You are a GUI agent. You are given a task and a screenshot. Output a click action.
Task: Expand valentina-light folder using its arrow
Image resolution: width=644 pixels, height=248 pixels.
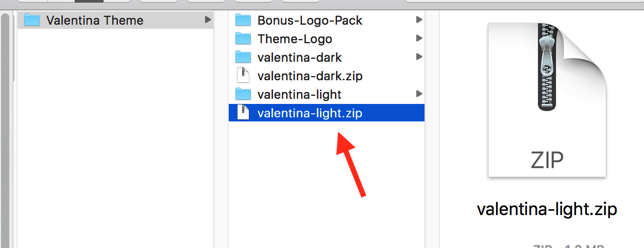[x=419, y=94]
